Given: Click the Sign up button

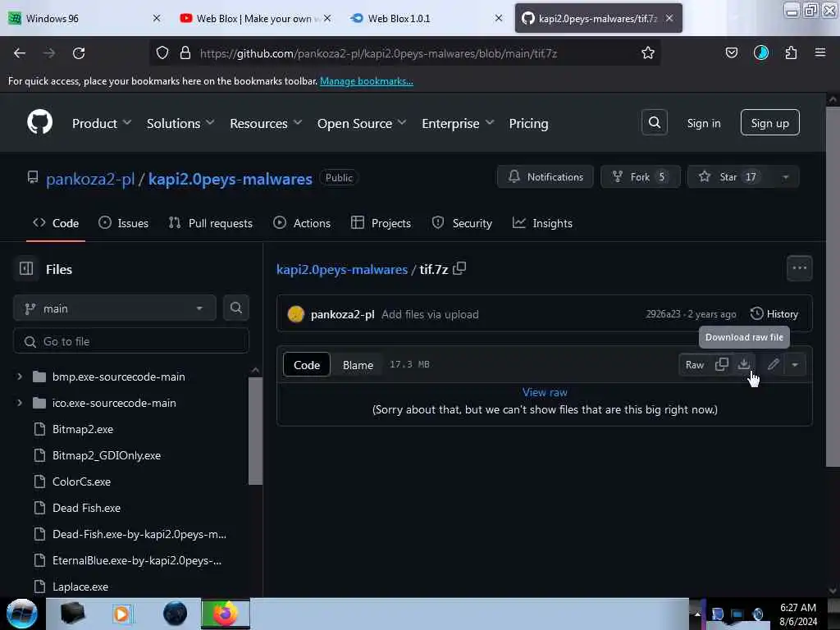Looking at the screenshot, I should tap(769, 123).
